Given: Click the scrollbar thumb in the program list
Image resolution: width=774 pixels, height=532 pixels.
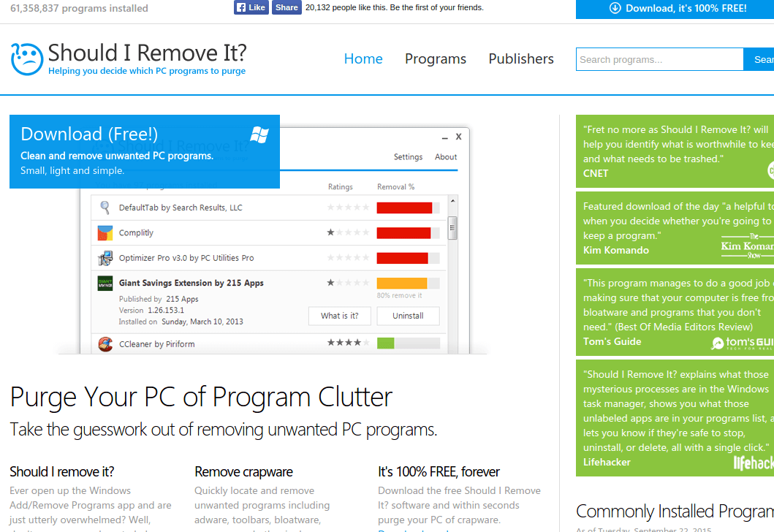Looking at the screenshot, I should (452, 228).
